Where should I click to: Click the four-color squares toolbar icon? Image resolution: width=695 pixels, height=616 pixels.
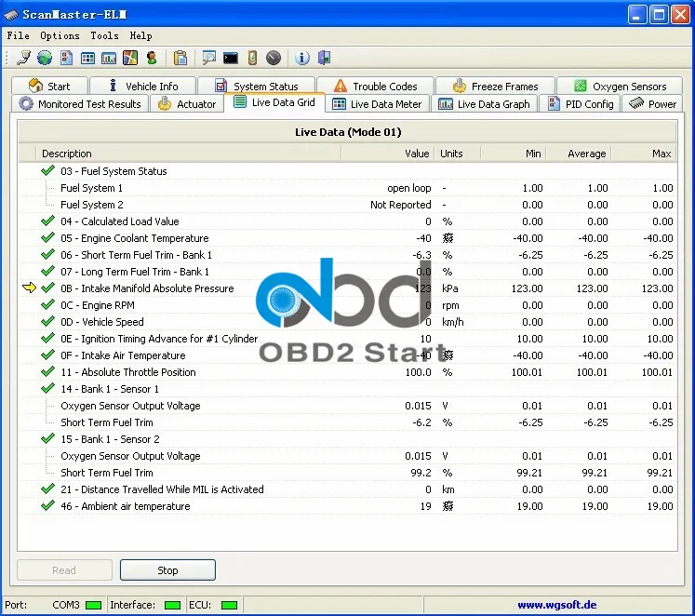(130, 58)
